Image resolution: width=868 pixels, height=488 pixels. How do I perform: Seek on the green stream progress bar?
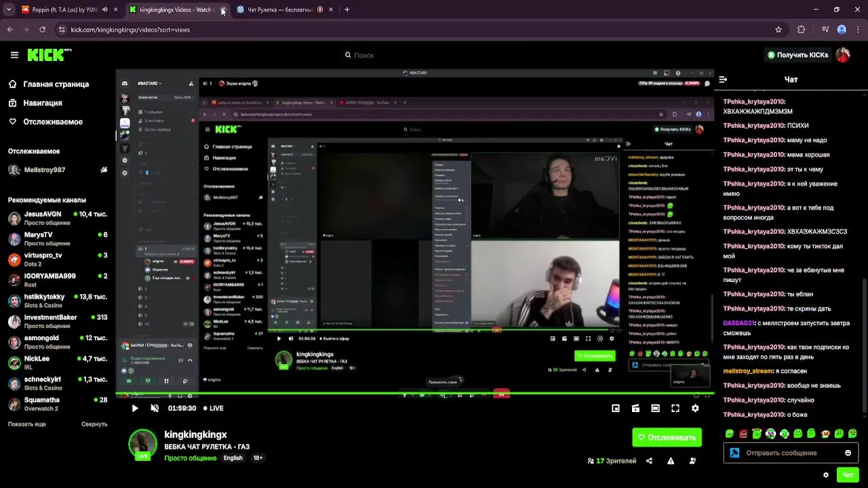pyautogui.click(x=414, y=394)
